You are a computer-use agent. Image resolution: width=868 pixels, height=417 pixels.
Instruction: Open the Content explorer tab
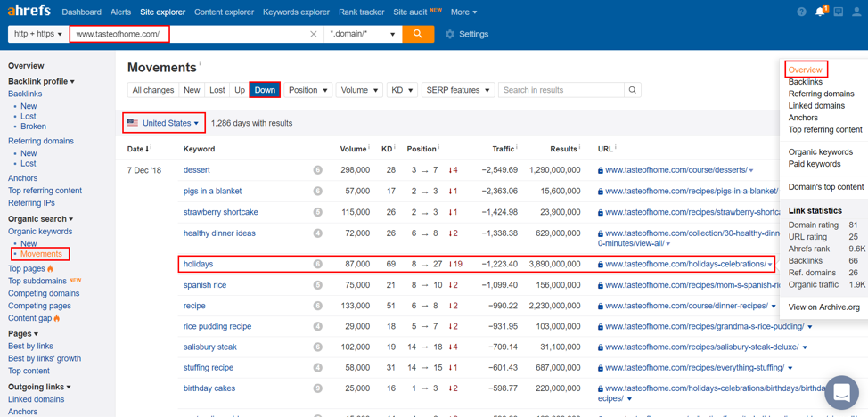[x=225, y=12]
